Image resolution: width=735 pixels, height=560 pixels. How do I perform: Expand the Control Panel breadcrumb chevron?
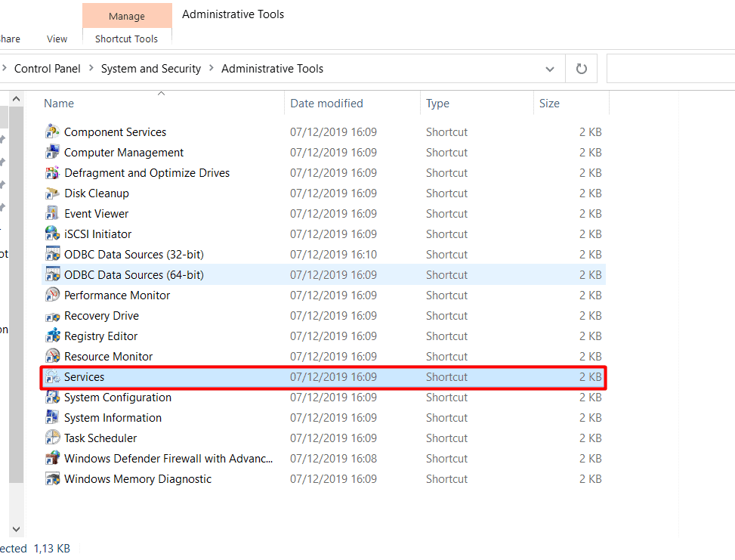[x=91, y=68]
